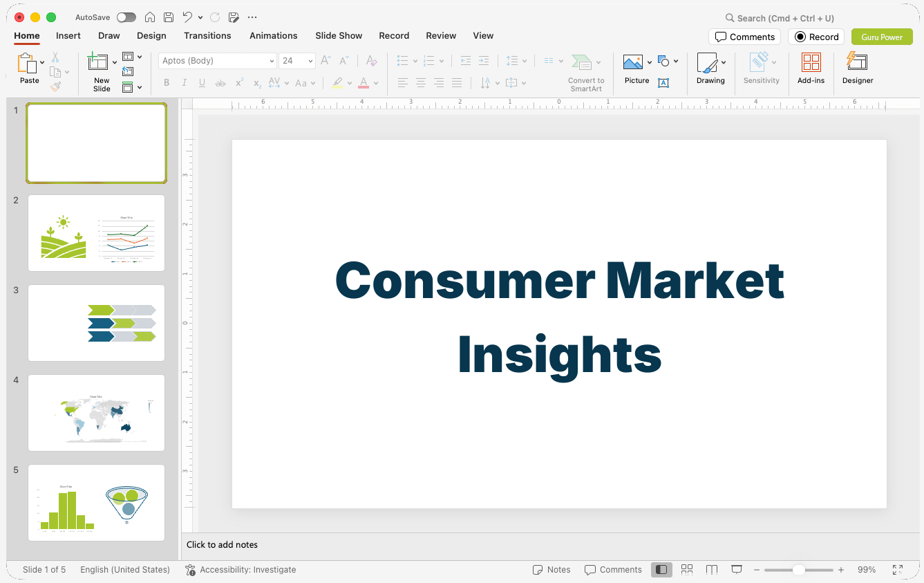924x583 pixels.
Task: Click Fit slide to window icon
Action: [897, 570]
